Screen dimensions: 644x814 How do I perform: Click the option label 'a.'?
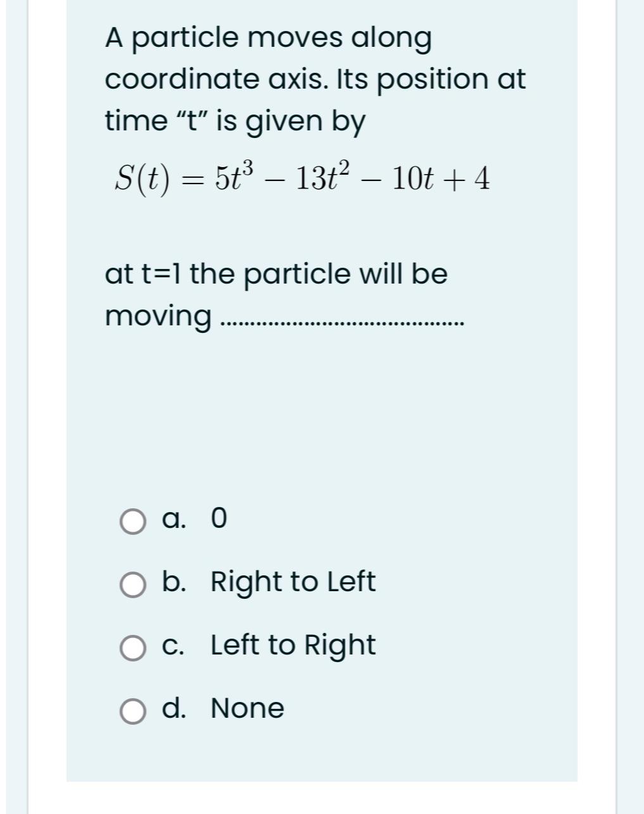click(174, 521)
